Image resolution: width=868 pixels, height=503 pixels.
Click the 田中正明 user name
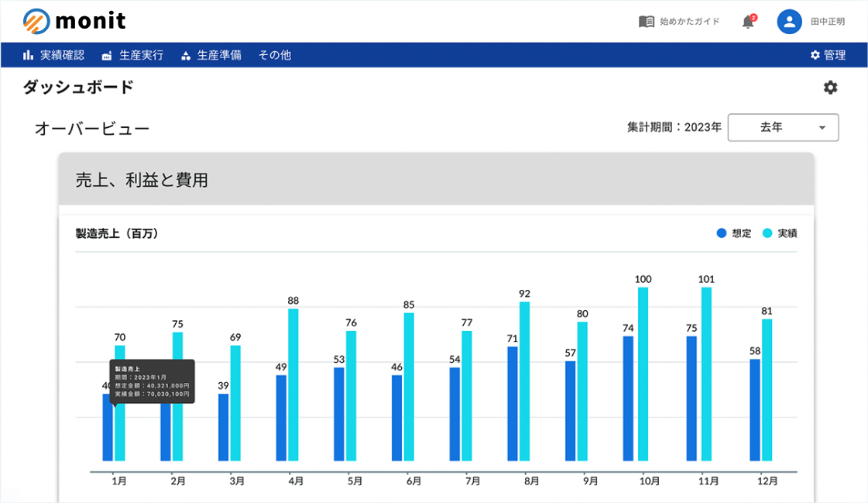[827, 22]
